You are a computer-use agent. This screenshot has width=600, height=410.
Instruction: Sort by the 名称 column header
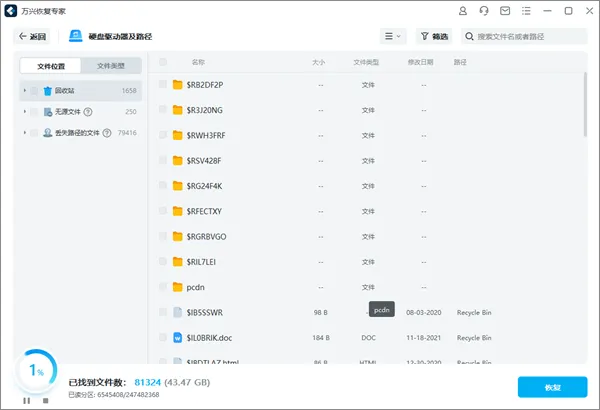[x=198, y=62]
